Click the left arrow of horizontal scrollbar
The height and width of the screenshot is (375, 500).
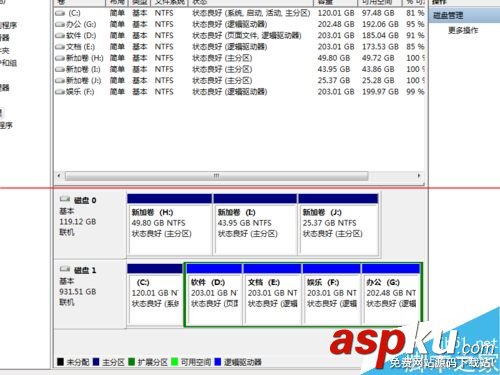59,176
